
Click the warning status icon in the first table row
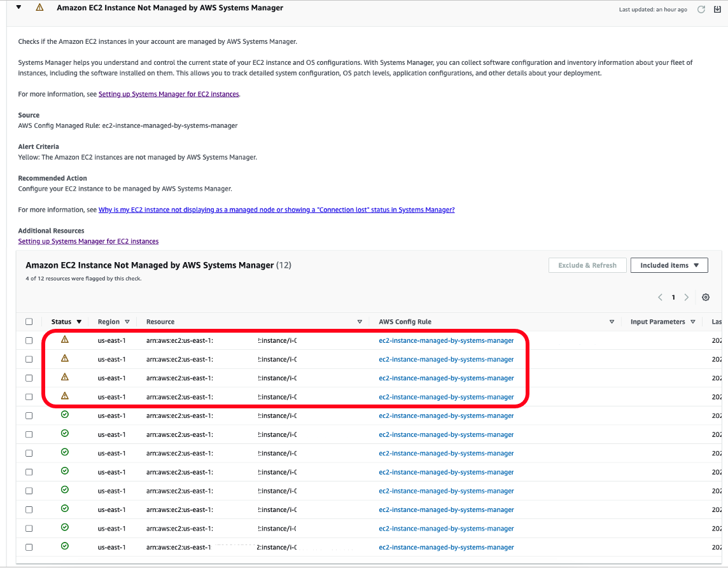click(65, 339)
